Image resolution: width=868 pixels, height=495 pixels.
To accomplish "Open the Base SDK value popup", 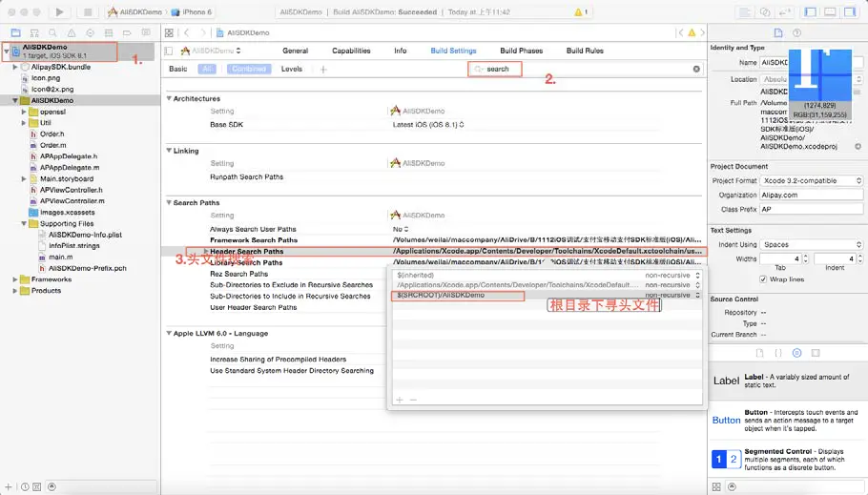I will pos(428,125).
